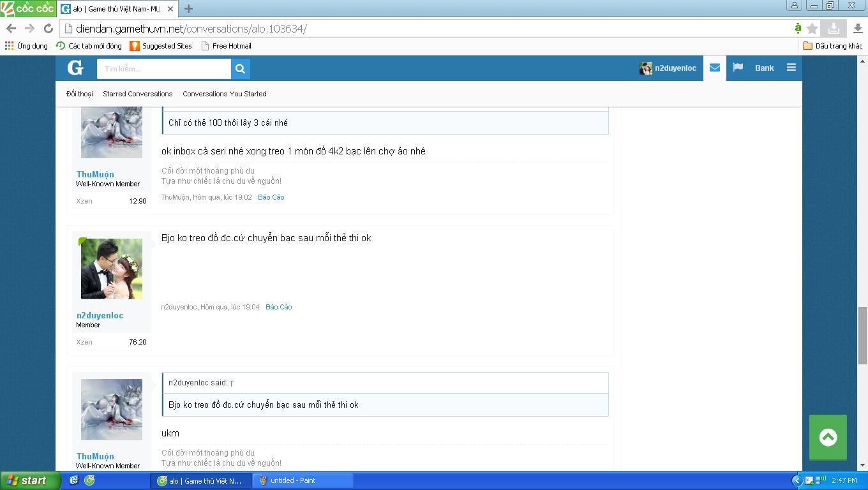Click the page vertical scrollbar thumb
The width and height of the screenshot is (868, 490).
pos(862,335)
